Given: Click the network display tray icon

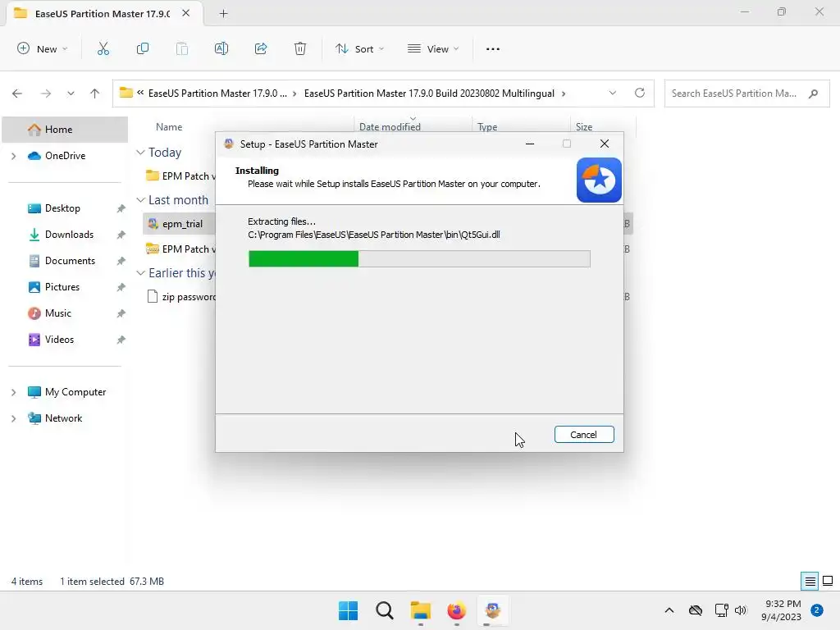Looking at the screenshot, I should pyautogui.click(x=721, y=610).
